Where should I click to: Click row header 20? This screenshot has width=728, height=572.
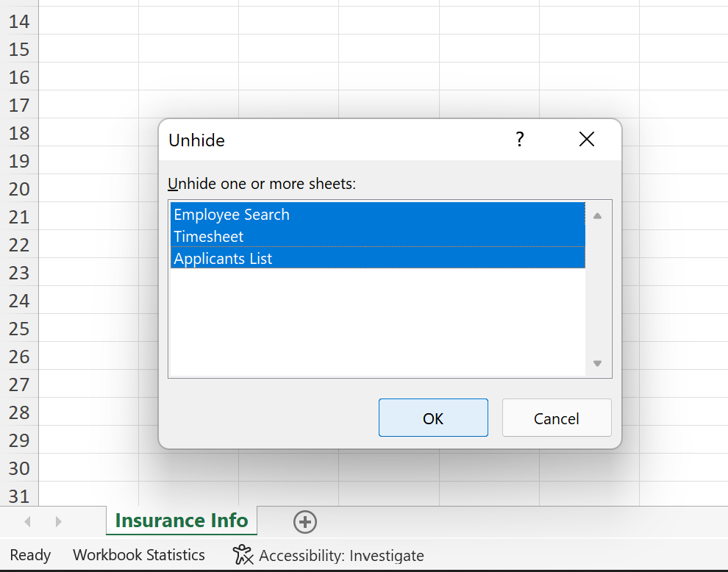[x=19, y=189]
